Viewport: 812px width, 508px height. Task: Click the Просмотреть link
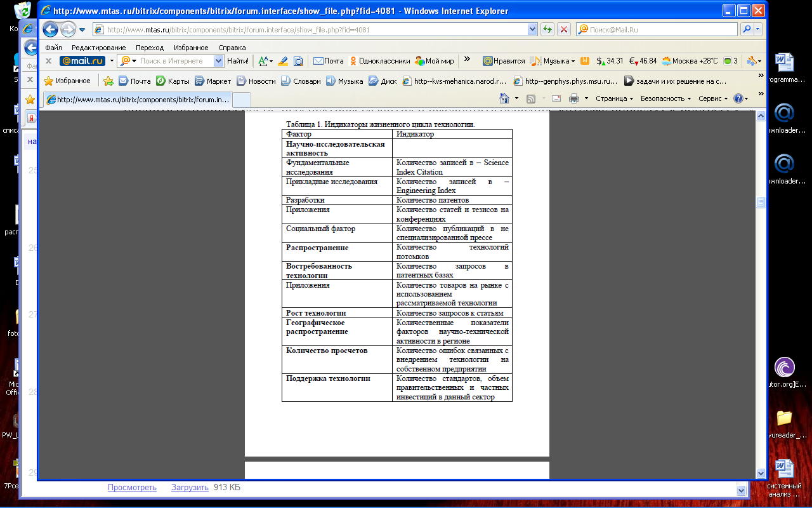[x=132, y=488]
